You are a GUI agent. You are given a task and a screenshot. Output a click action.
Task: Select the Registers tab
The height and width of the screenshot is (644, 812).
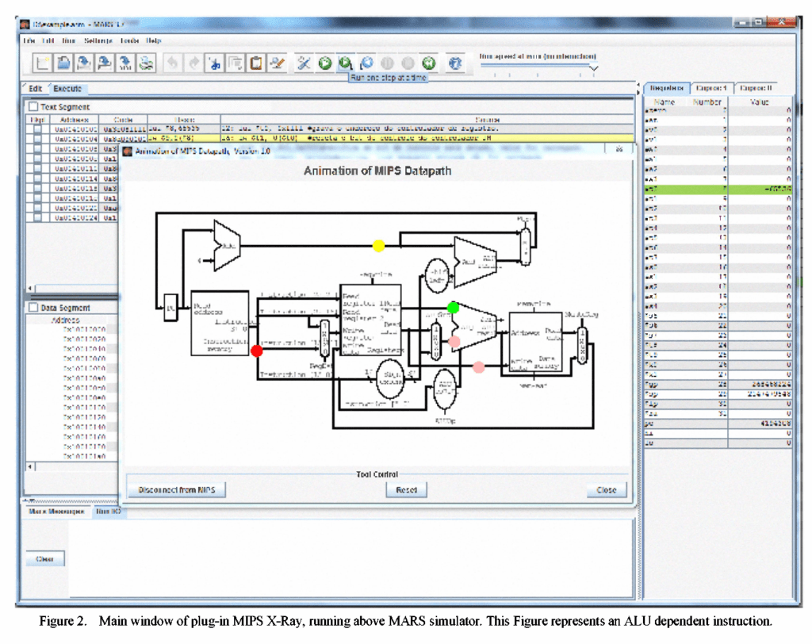[666, 88]
